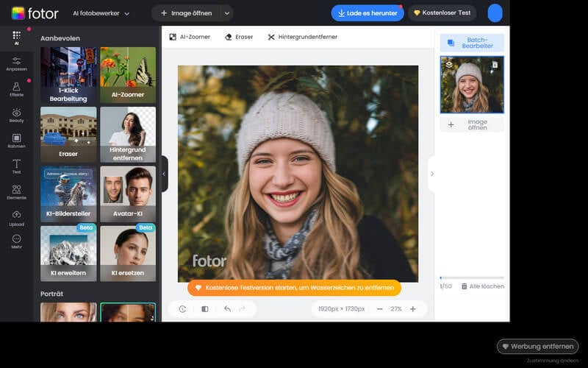Image resolution: width=588 pixels, height=368 pixels.
Task: Click the Image öffnen button in header
Action: 187,13
